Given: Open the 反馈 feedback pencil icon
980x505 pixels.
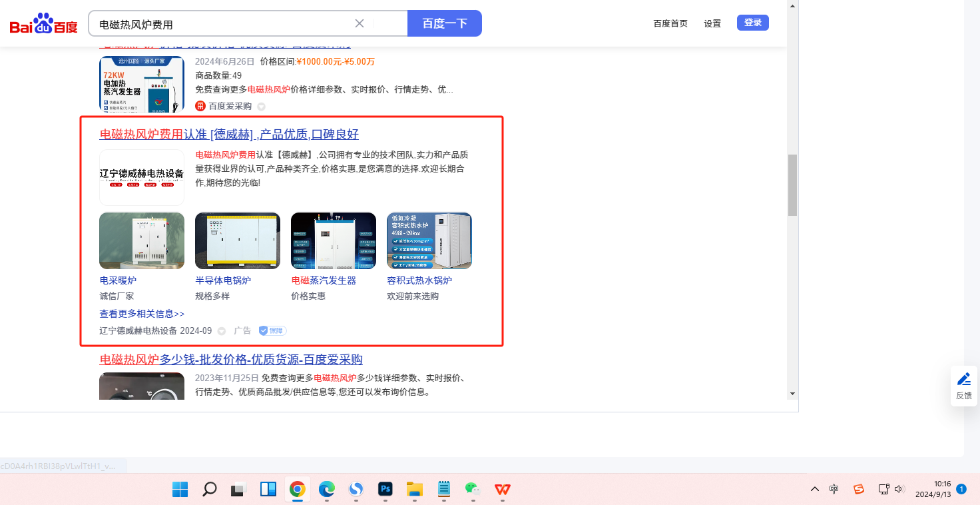Looking at the screenshot, I should (963, 380).
